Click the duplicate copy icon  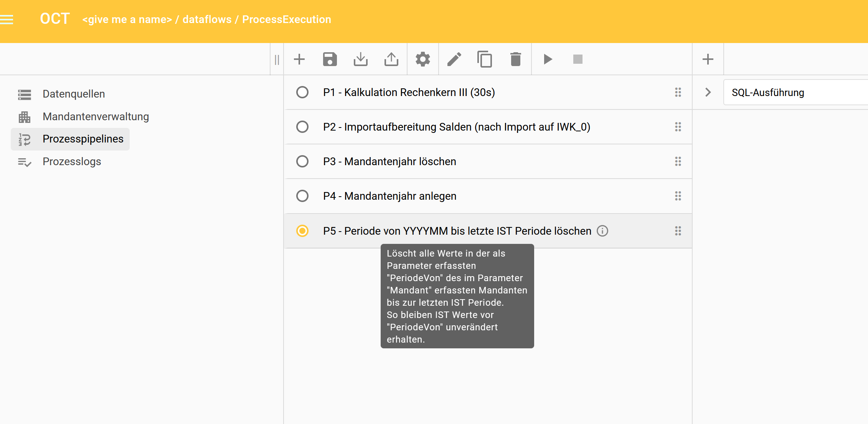(x=485, y=60)
